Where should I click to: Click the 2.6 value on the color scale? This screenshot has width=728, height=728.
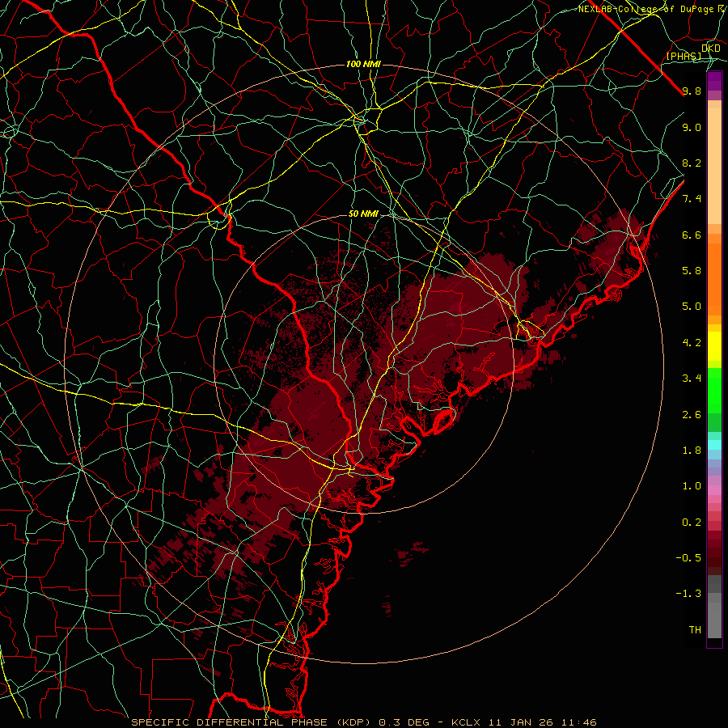692,415
